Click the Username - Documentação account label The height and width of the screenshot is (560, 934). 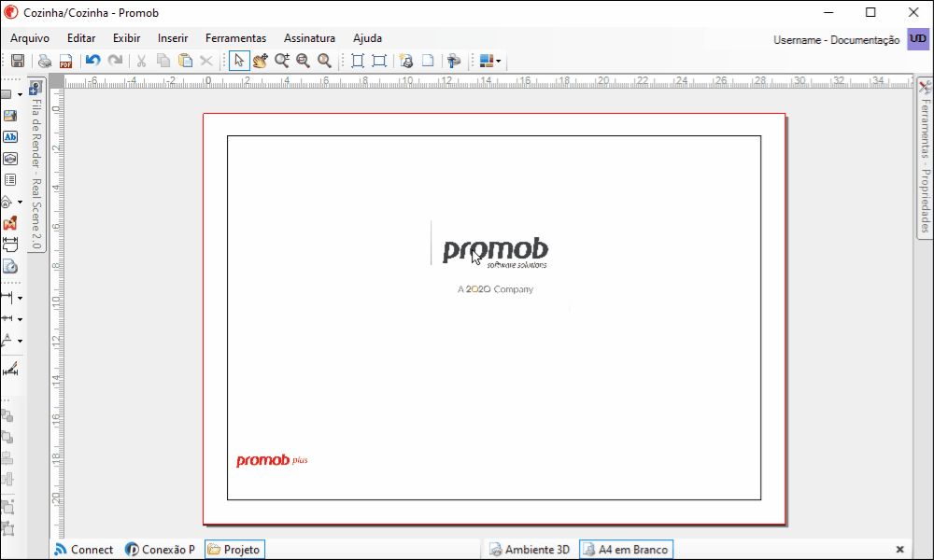pos(836,40)
